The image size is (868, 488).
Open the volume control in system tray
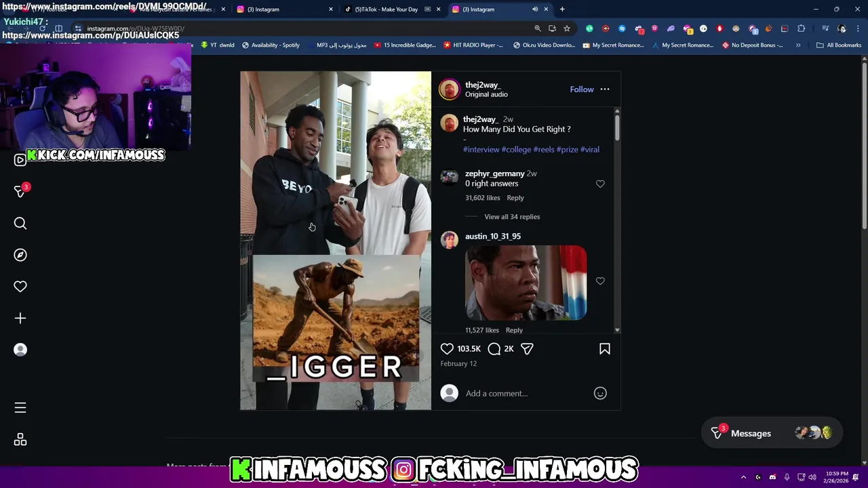812,477
